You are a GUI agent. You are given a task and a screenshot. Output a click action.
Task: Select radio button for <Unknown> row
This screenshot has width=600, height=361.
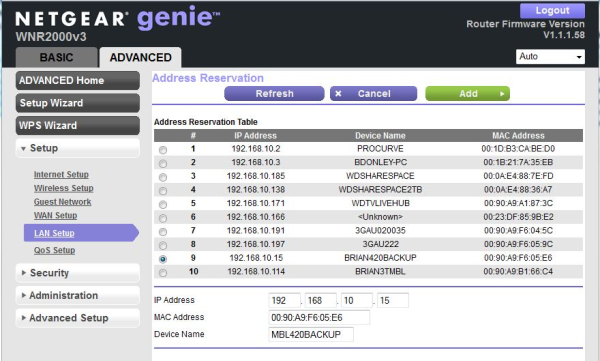pyautogui.click(x=163, y=218)
